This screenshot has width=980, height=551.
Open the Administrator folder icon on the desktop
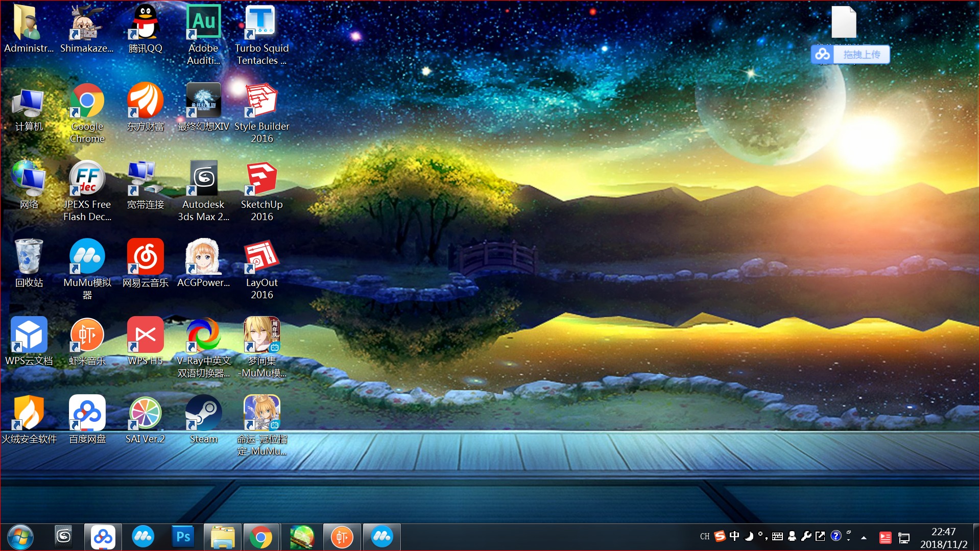29,29
